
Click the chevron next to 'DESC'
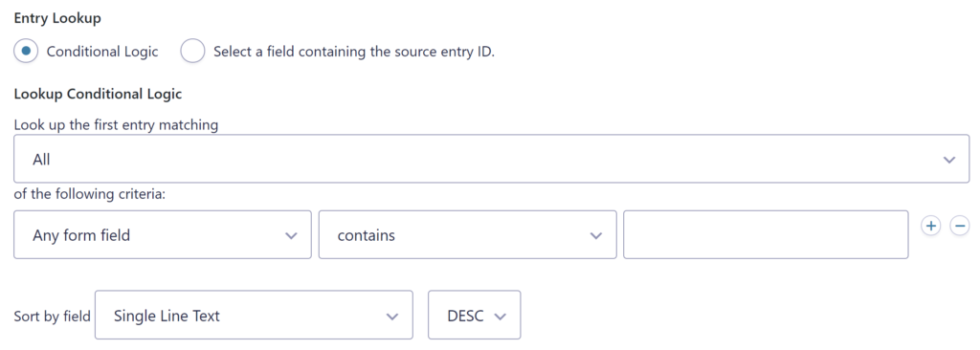coord(500,317)
